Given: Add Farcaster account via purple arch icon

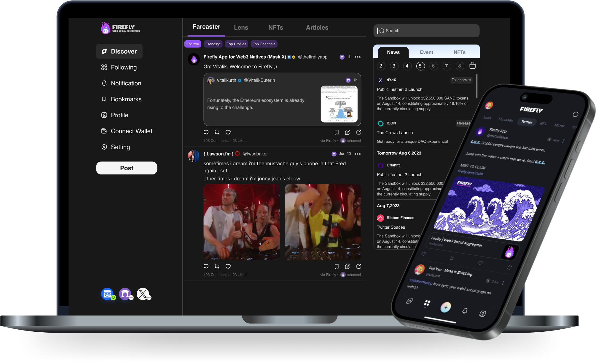Looking at the screenshot, I should (126, 294).
